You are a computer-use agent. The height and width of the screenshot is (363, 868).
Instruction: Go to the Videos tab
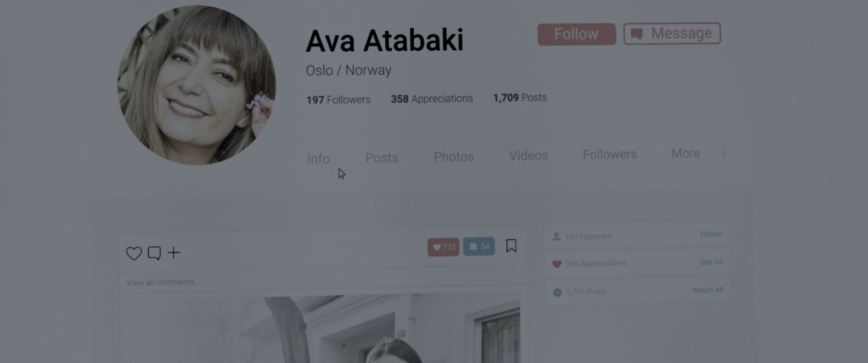[528, 155]
